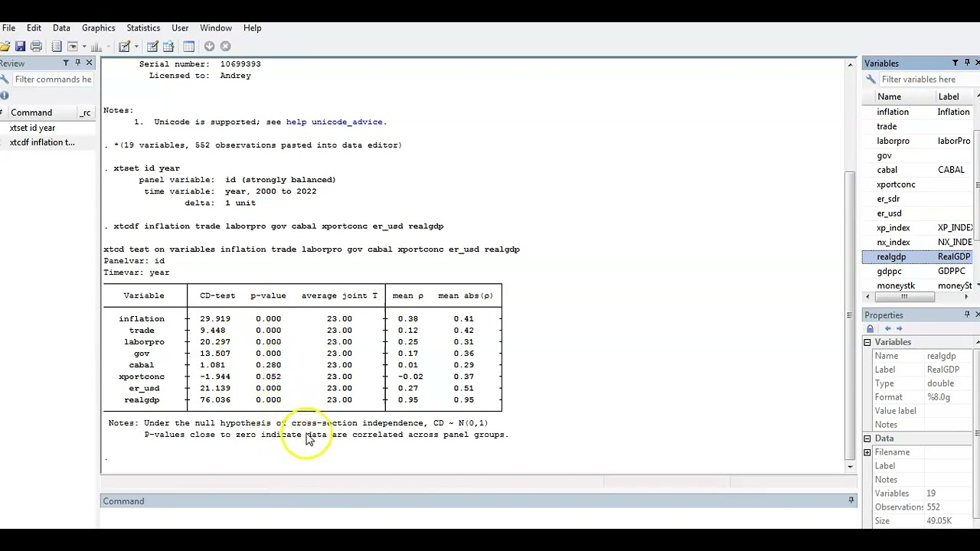Viewport: 980px width, 551px height.
Task: Open the Data menu
Action: click(61, 28)
